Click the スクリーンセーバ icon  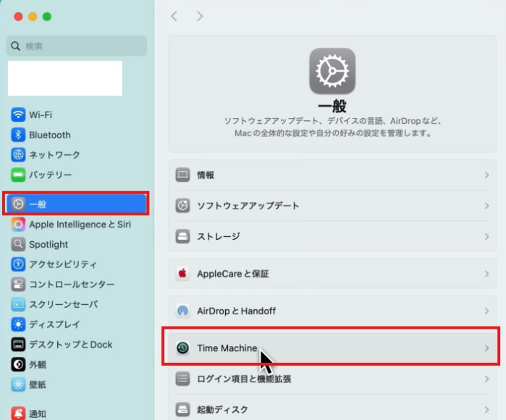coord(18,304)
